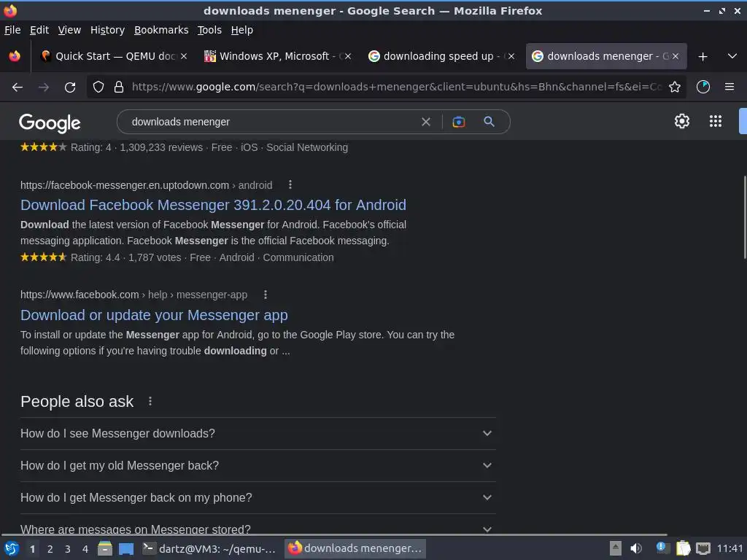Open the volume control tray icon

click(636, 548)
